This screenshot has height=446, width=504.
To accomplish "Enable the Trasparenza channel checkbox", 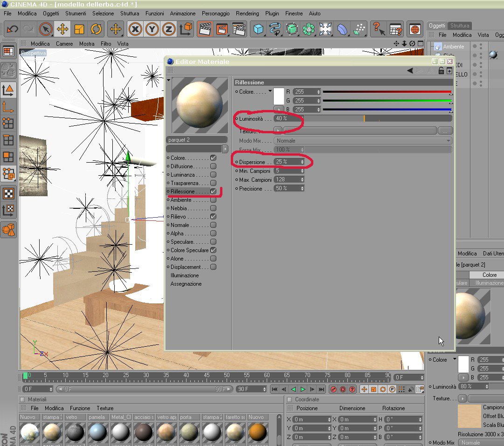I will coord(213,183).
